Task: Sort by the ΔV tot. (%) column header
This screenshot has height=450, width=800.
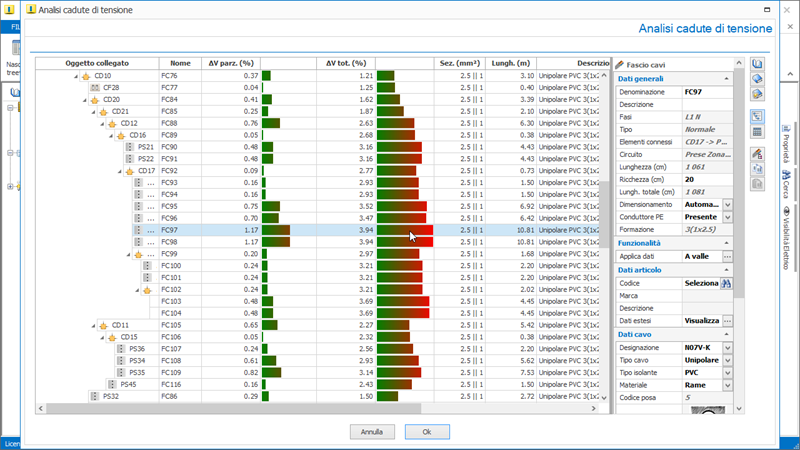Action: [x=346, y=63]
